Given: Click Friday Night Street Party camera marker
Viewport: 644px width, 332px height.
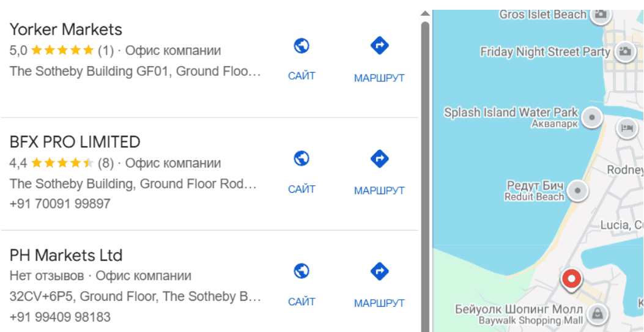Looking at the screenshot, I should (624, 51).
